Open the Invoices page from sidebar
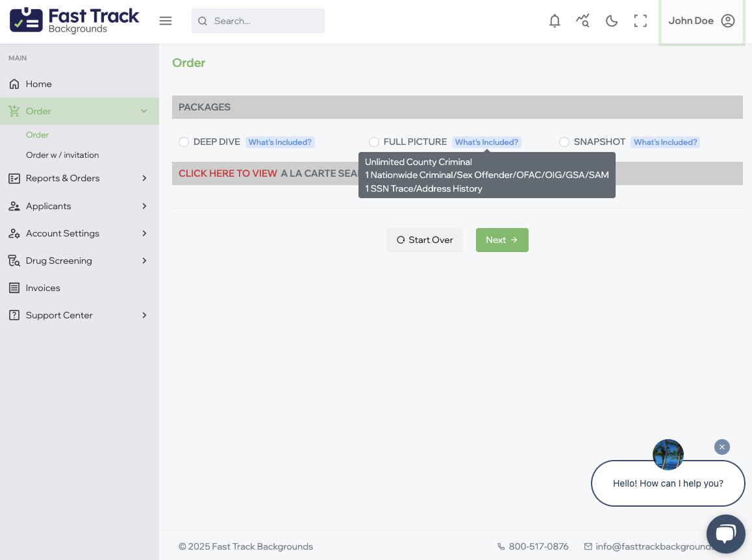The height and width of the screenshot is (560, 752). 43,288
